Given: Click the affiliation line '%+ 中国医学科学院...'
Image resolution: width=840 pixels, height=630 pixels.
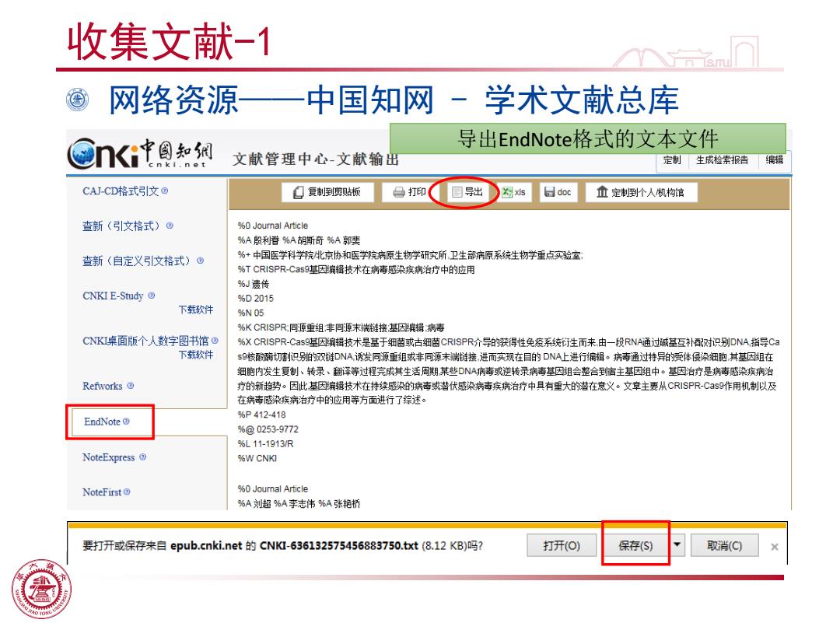Looking at the screenshot, I should [411, 255].
